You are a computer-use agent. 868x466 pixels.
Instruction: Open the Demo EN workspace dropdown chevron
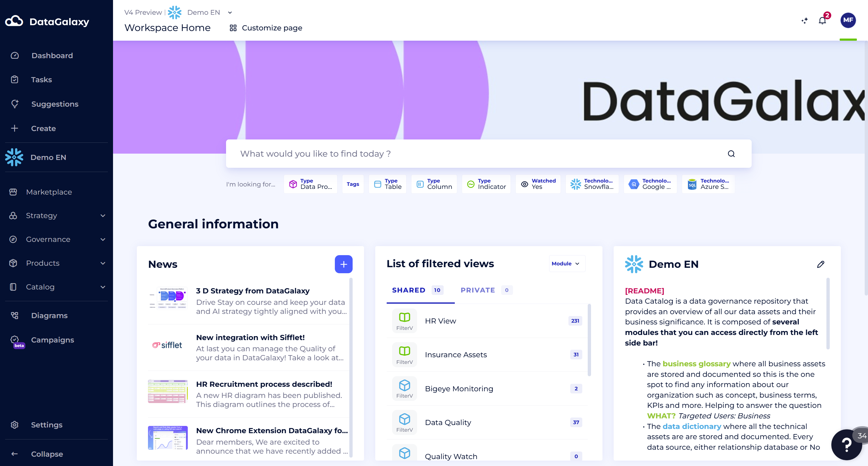coord(230,12)
